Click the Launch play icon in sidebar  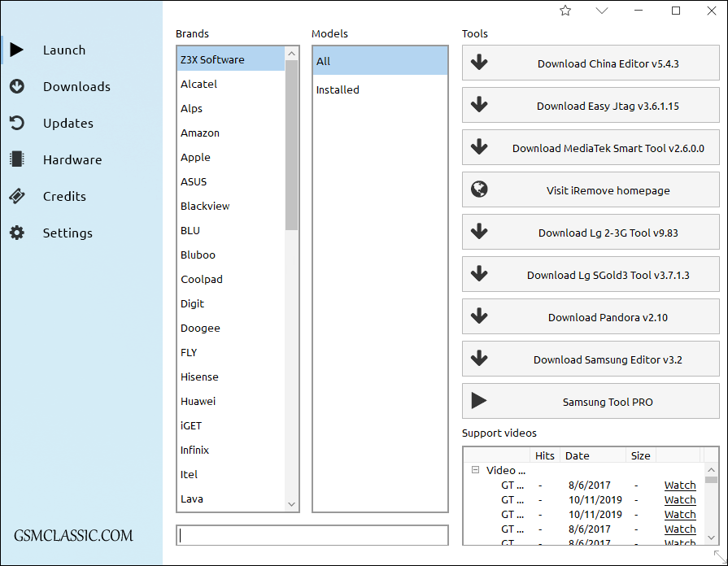(x=17, y=50)
